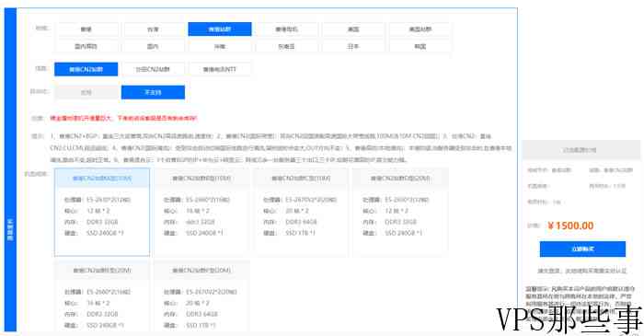Select the 美国 region option

[x=353, y=29]
